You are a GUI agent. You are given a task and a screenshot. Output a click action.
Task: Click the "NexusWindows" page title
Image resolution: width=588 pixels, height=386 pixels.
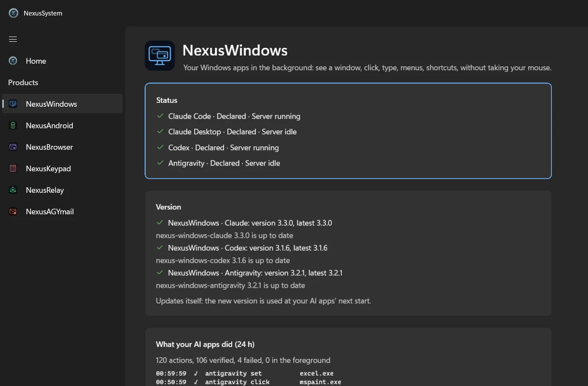coord(235,50)
